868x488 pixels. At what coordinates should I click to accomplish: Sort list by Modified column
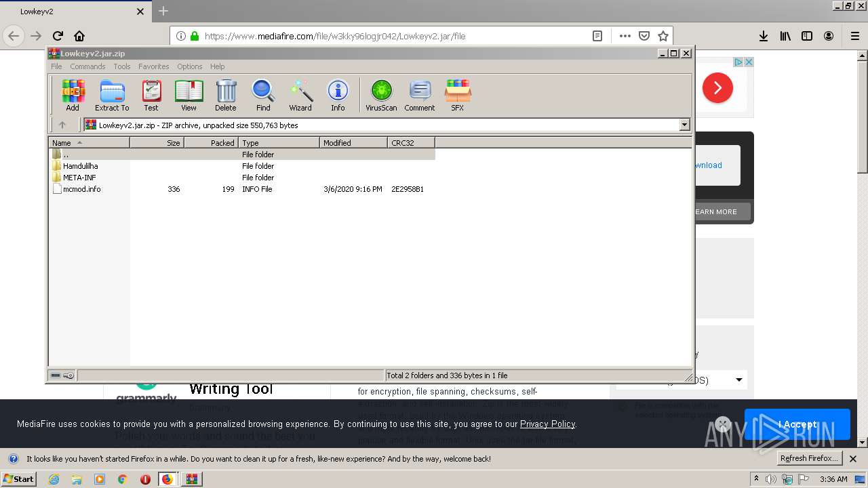353,142
